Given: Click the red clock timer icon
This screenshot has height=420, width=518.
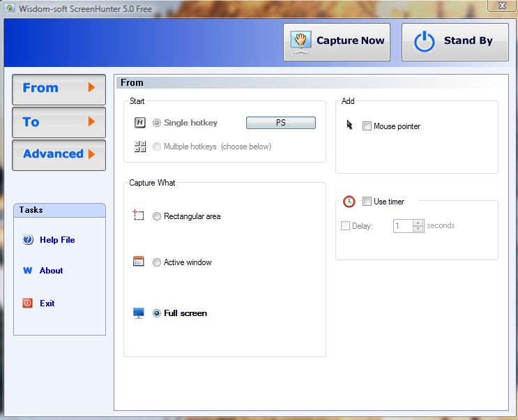Looking at the screenshot, I should click(349, 202).
